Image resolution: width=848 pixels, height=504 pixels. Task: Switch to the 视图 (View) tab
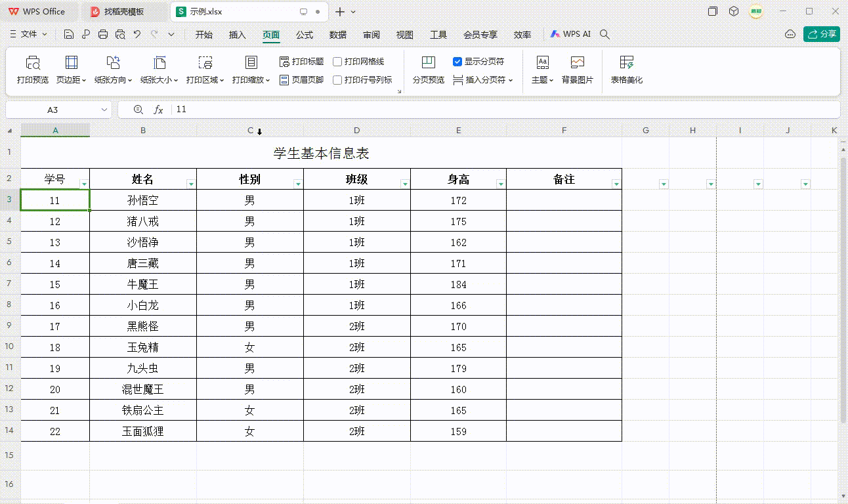coord(405,35)
